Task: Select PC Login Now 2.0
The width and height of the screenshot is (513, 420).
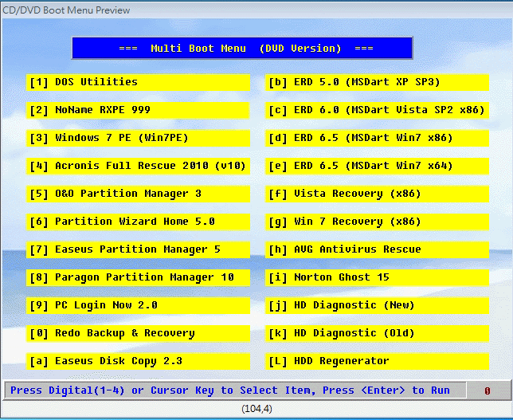Action: point(138,305)
